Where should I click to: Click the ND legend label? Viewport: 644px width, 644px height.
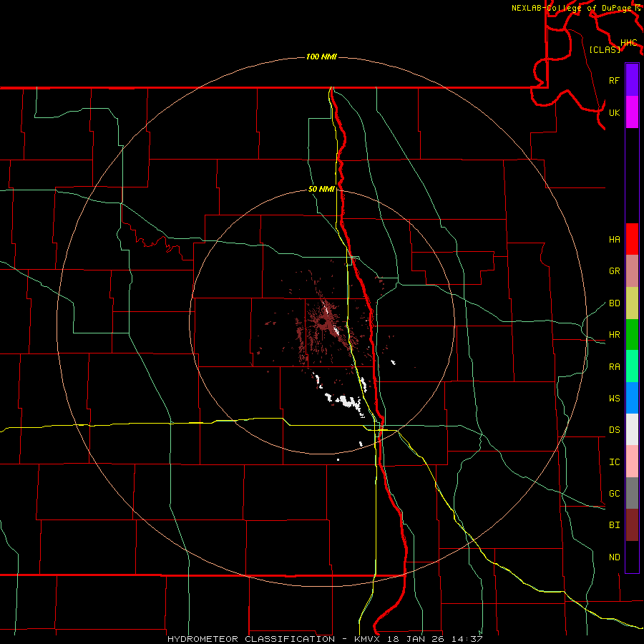[x=614, y=557]
